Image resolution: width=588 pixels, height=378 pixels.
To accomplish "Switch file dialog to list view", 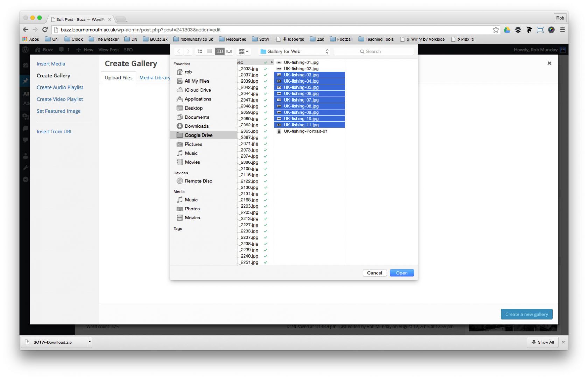I will pos(210,51).
